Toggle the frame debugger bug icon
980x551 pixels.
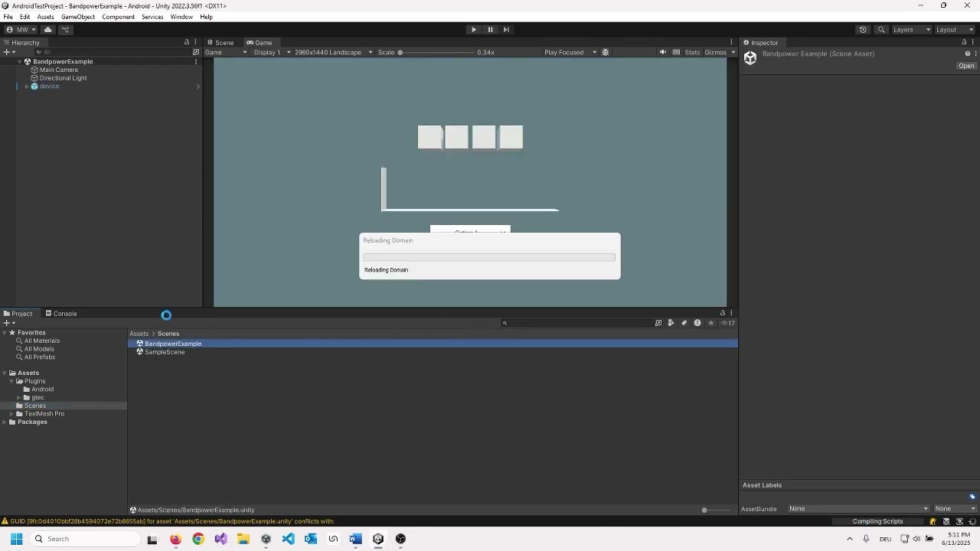(606, 53)
